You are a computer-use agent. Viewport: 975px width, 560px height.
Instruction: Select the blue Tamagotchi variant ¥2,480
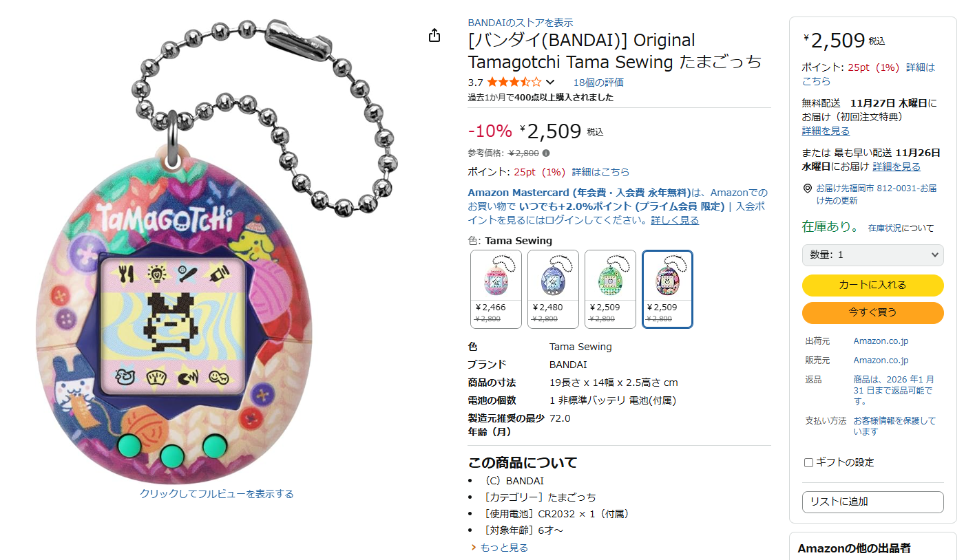coord(554,289)
